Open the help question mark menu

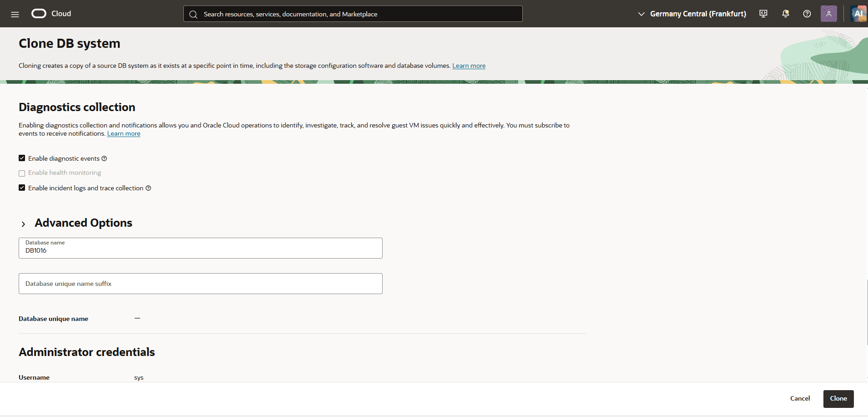tap(807, 14)
